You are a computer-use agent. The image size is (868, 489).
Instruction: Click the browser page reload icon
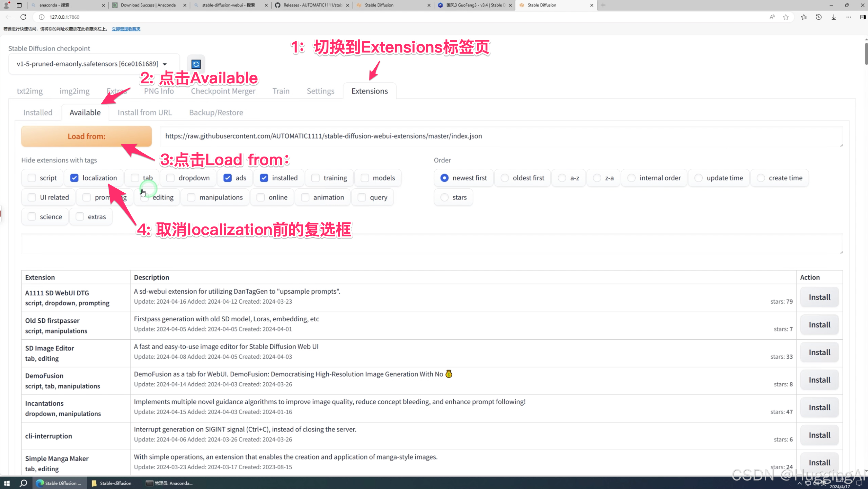[23, 17]
